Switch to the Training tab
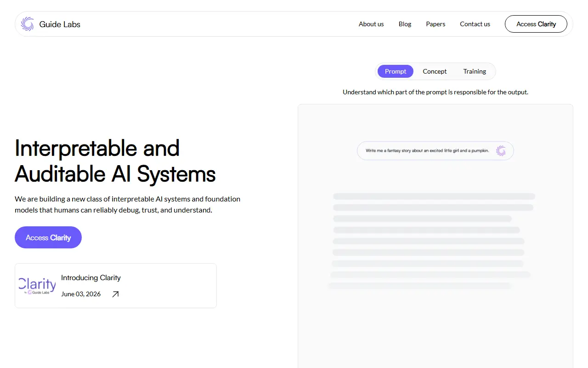Screen dimensions: 588x368 coord(475,71)
